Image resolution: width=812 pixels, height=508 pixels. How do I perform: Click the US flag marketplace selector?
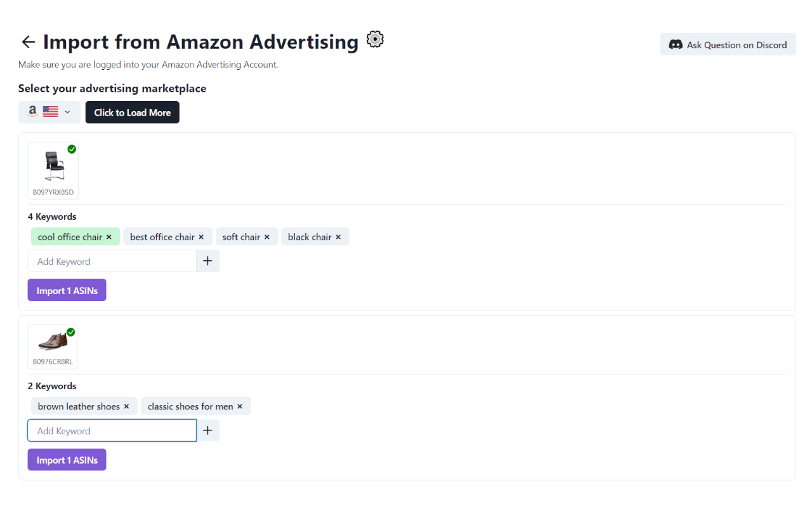coord(50,111)
